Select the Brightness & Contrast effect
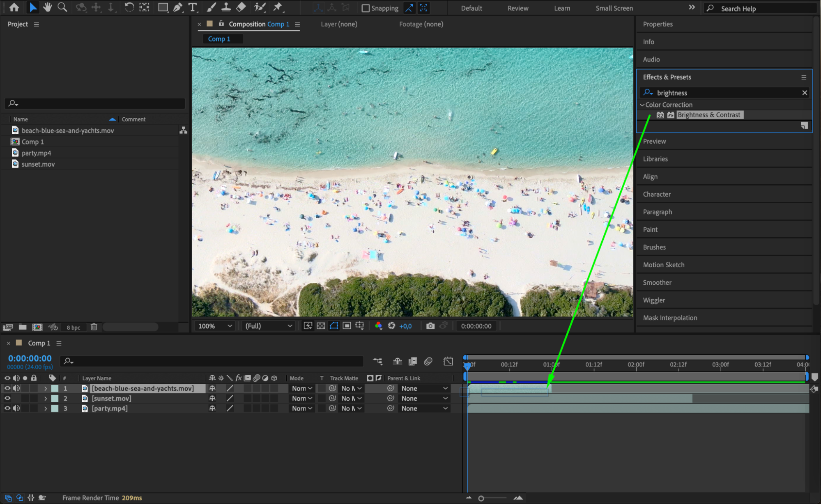This screenshot has width=821, height=504. [709, 115]
